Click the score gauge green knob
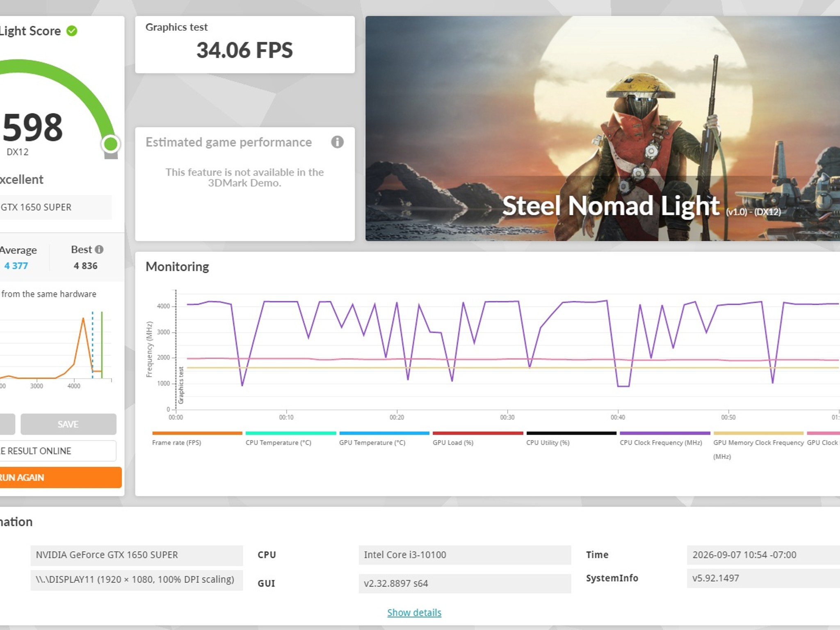840x630 pixels. pos(110,144)
